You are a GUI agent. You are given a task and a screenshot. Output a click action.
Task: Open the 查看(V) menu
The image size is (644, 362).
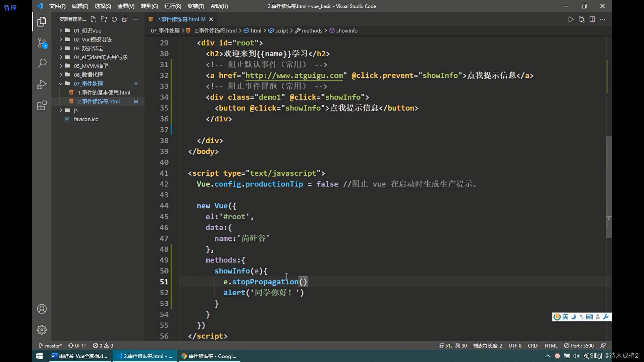(x=126, y=6)
